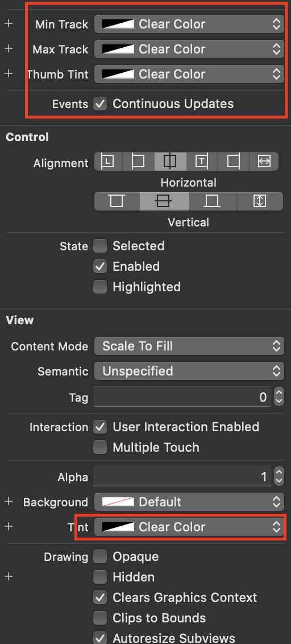Increment the Alpha value stepper

pyautogui.click(x=278, y=472)
